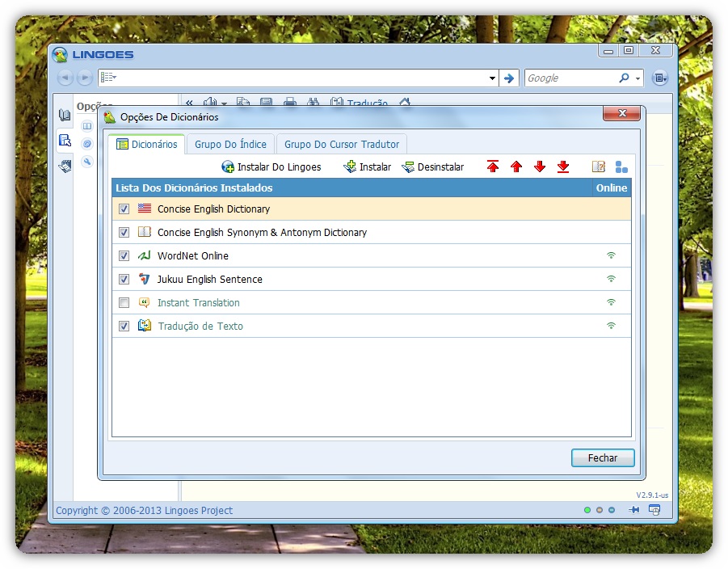Image resolution: width=728 pixels, height=569 pixels.
Task: Select the Jukuu English Sentence row text
Action: (209, 279)
